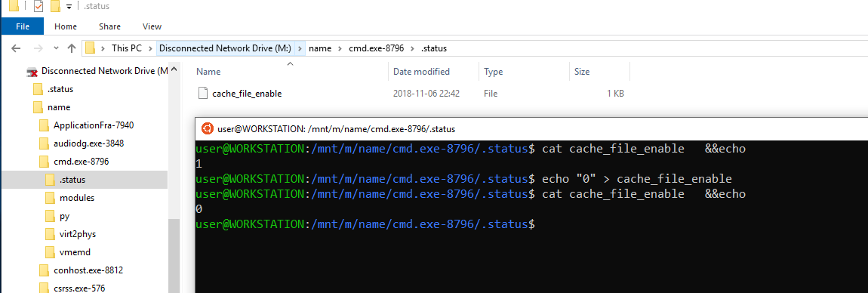868x293 pixels.
Task: Click the Ubuntu terminal window title bar
Action: [531, 129]
